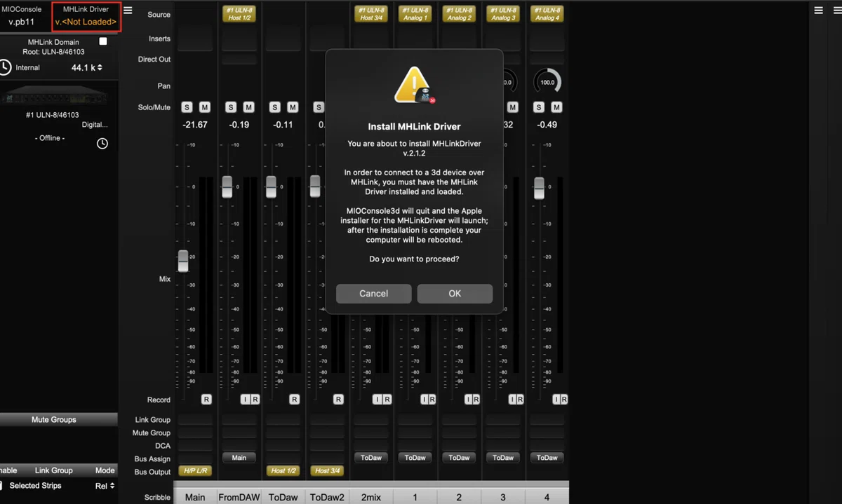This screenshot has height=504, width=842.
Task: Click the Main strip inserts slot
Action: [195, 39]
